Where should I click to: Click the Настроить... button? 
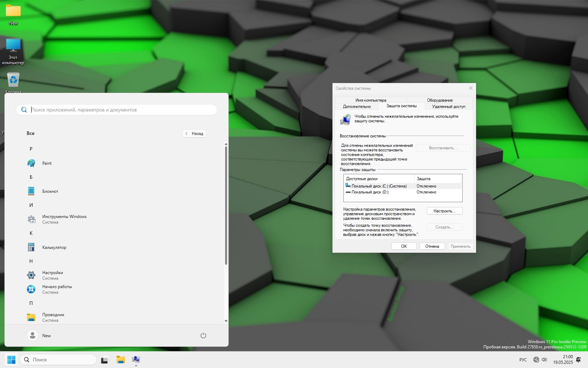[444, 211]
